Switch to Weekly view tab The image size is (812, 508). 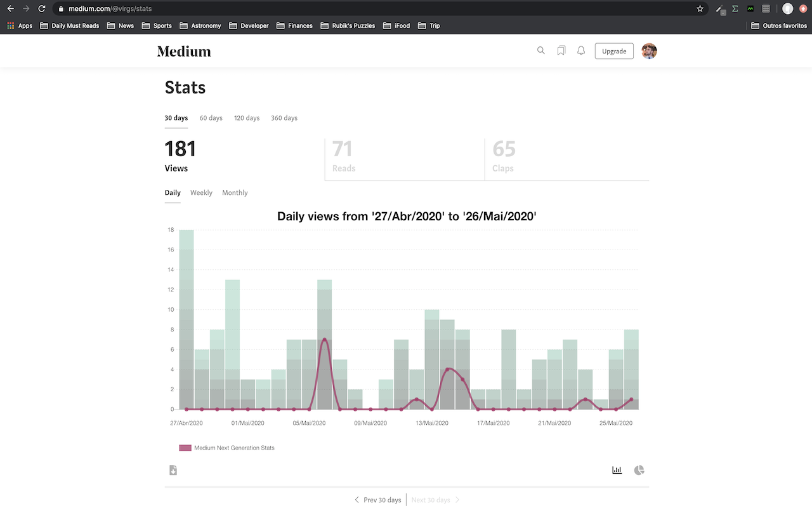coord(201,193)
